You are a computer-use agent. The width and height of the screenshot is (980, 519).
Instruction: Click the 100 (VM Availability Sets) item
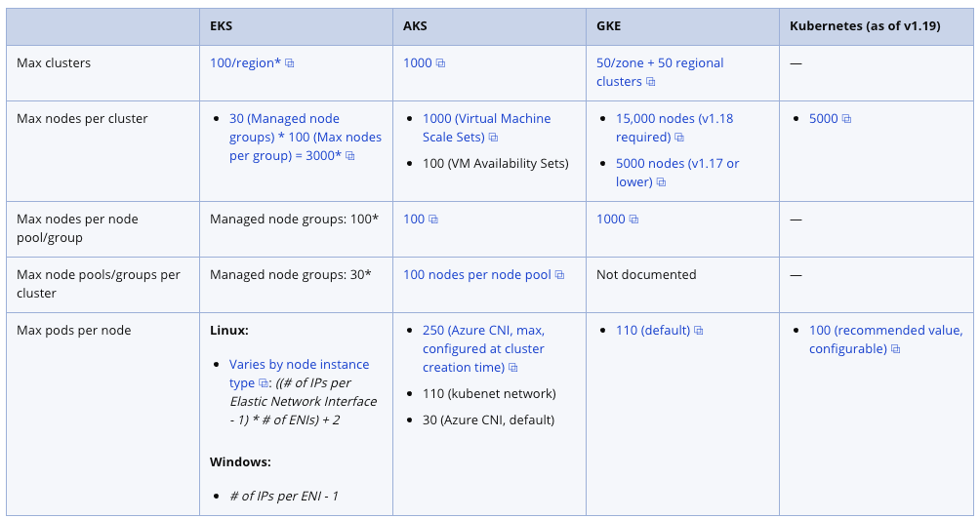click(496, 164)
